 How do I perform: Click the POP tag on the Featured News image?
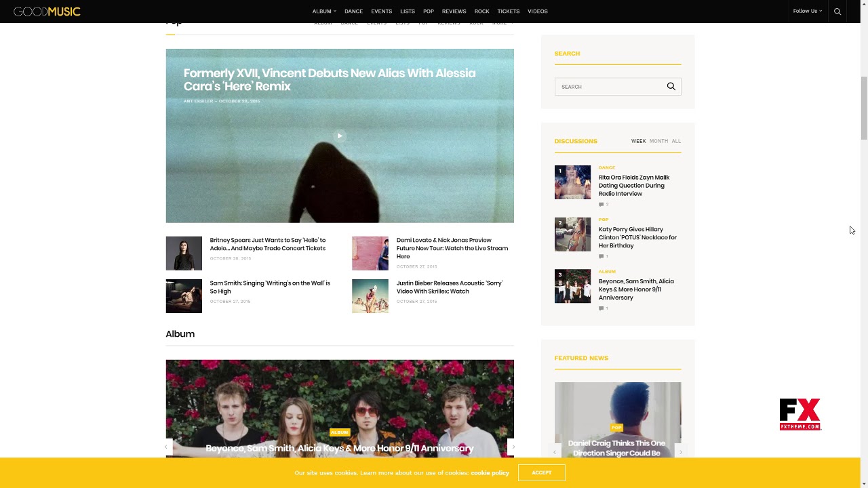tap(616, 428)
